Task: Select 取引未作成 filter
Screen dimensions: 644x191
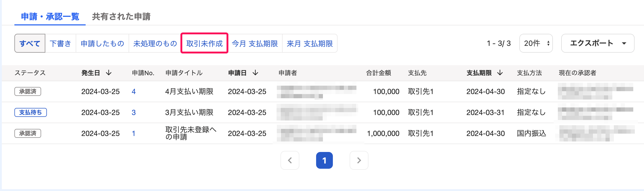Action: pyautogui.click(x=205, y=43)
